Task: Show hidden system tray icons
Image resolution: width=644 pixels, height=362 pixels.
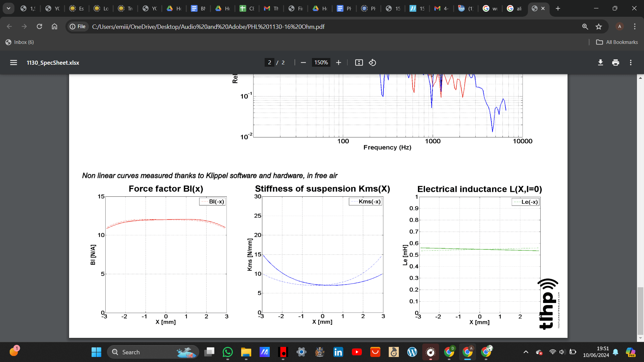Action: coord(526,352)
